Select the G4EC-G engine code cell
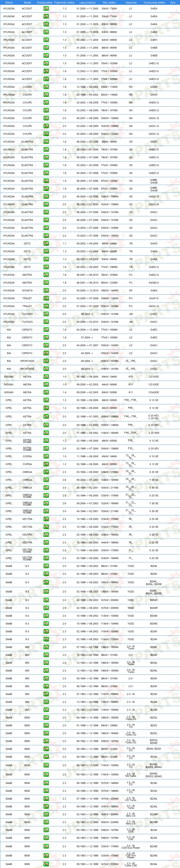This screenshot has width=180, height=868. point(154,63)
